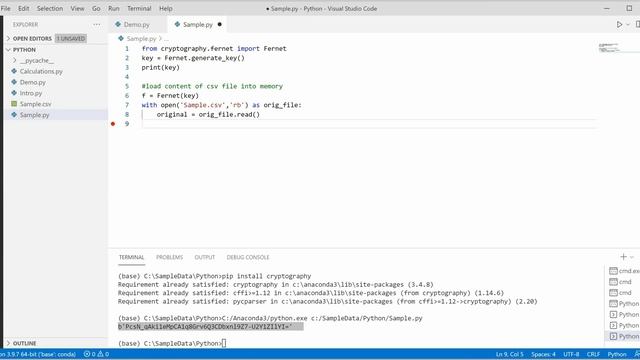Open Demo.py from the explorer list
640x360 pixels.
tap(33, 82)
